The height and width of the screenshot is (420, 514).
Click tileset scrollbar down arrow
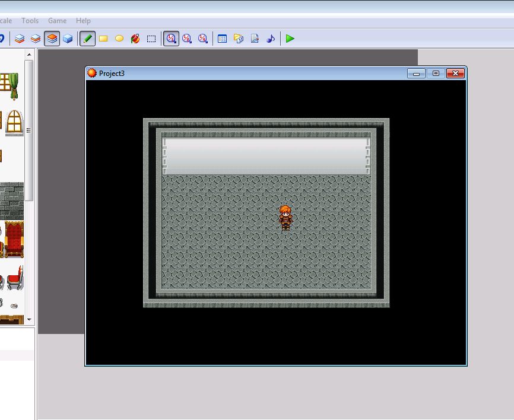tap(29, 319)
